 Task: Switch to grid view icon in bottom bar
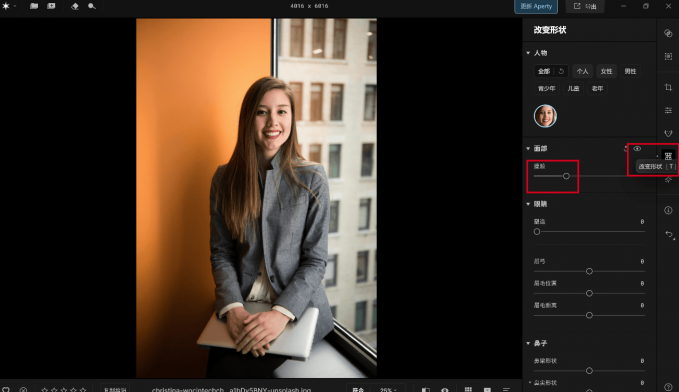click(x=468, y=389)
